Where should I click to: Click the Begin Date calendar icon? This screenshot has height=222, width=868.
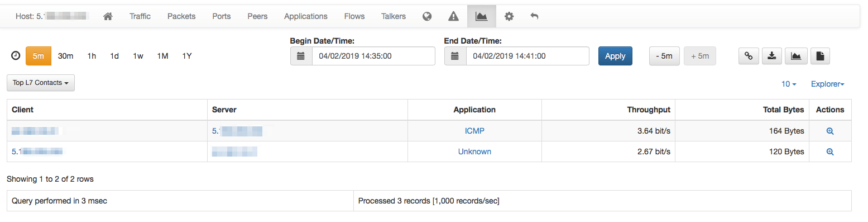pos(301,56)
